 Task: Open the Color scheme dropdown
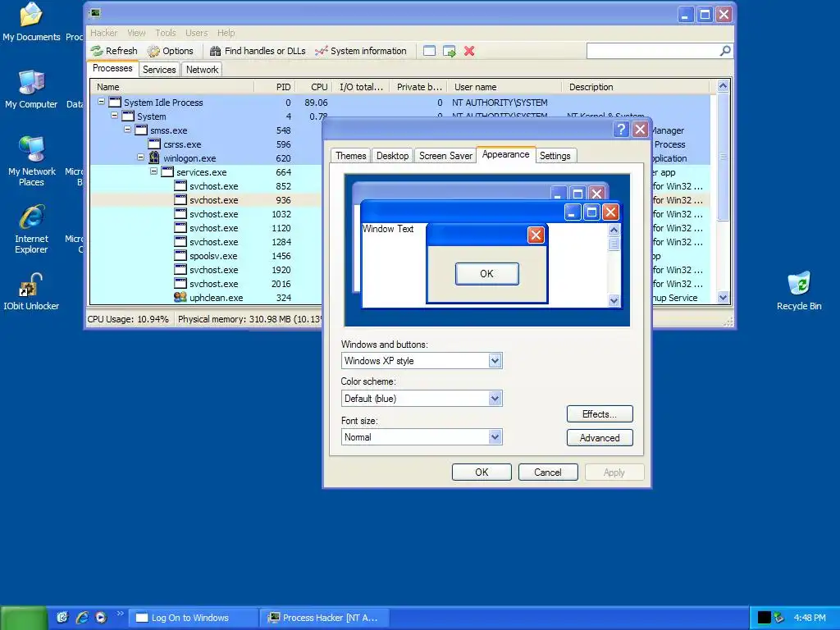click(x=495, y=398)
